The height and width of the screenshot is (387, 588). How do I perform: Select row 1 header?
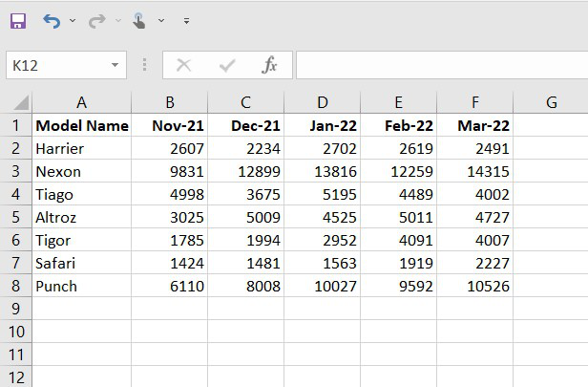15,125
